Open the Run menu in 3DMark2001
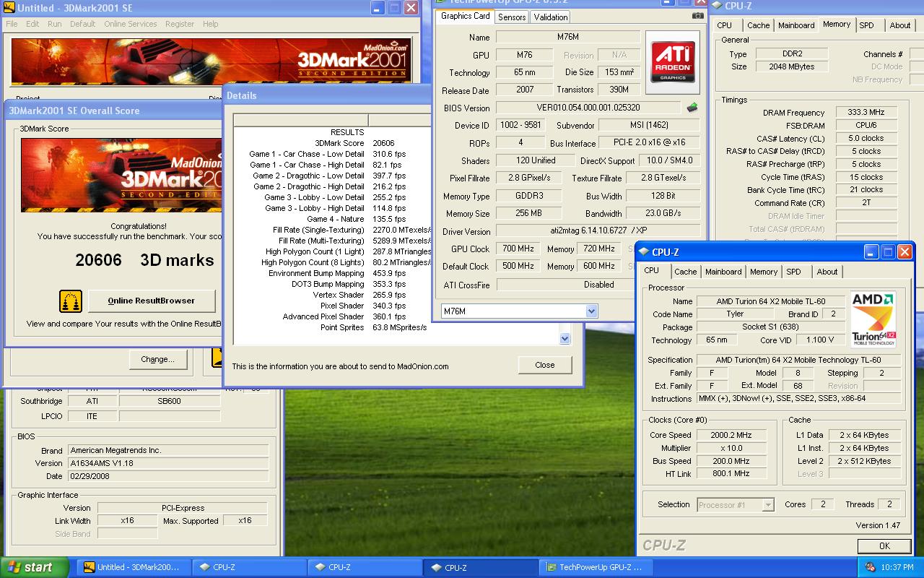Image resolution: width=924 pixels, height=578 pixels. pos(54,24)
